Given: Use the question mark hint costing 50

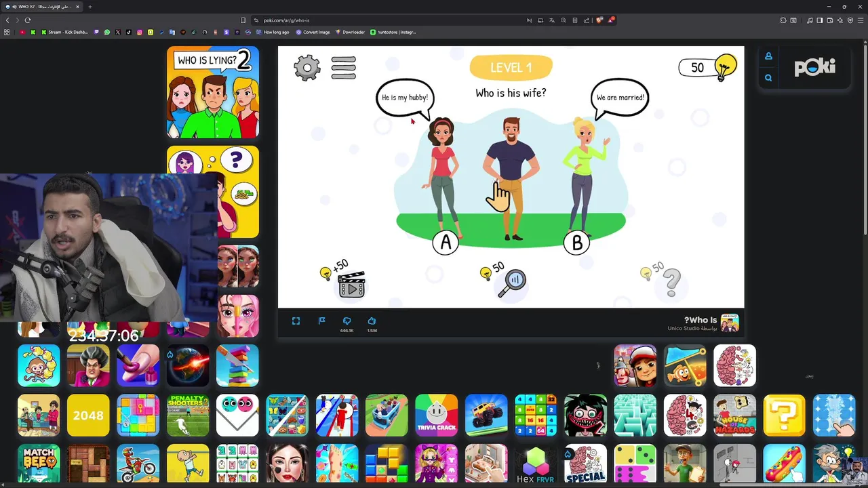Looking at the screenshot, I should 662,280.
